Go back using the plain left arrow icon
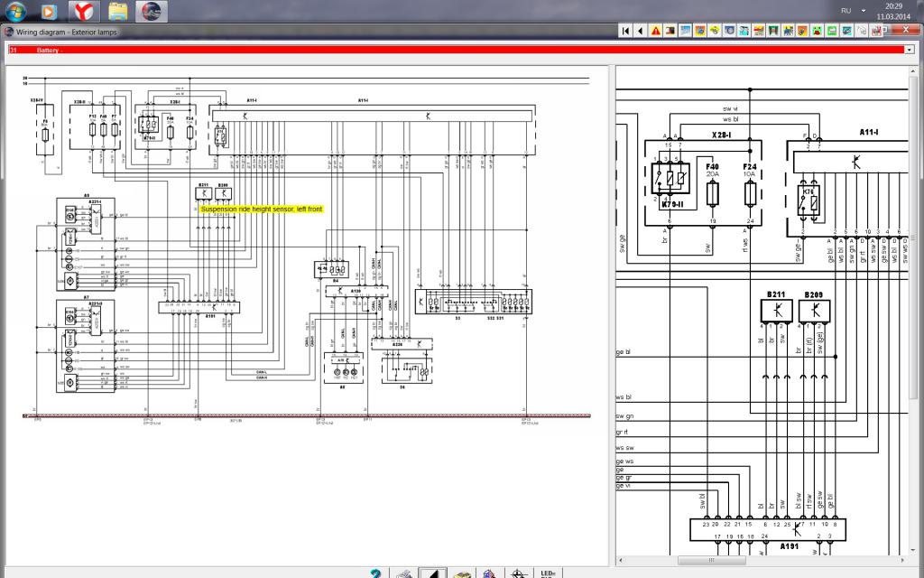This screenshot has height=578, width=924. (641, 31)
